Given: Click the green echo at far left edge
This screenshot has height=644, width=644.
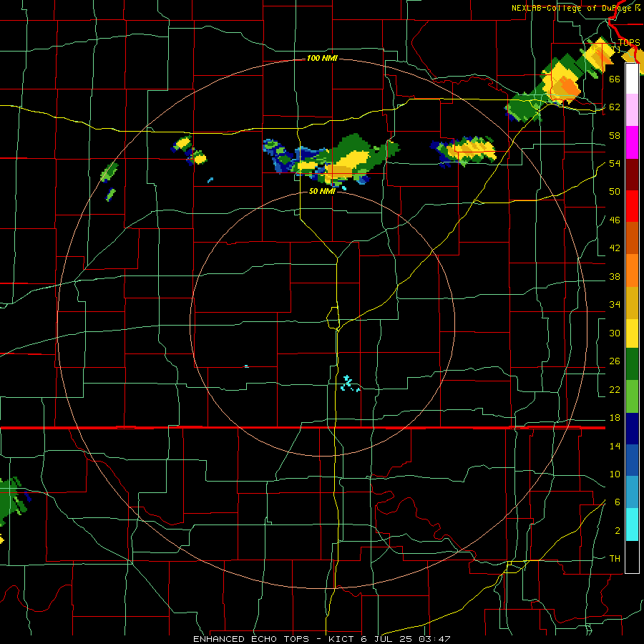Looking at the screenshot, I should (x=12, y=501).
